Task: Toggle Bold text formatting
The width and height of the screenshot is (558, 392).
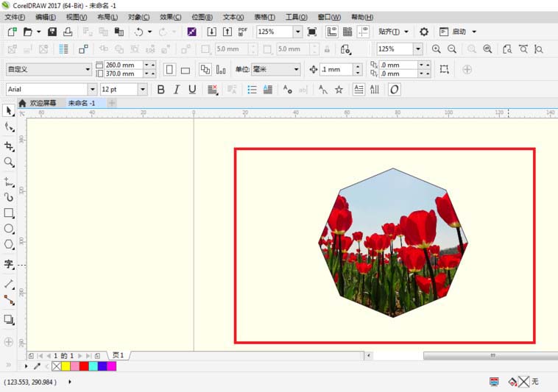Action: pyautogui.click(x=161, y=90)
